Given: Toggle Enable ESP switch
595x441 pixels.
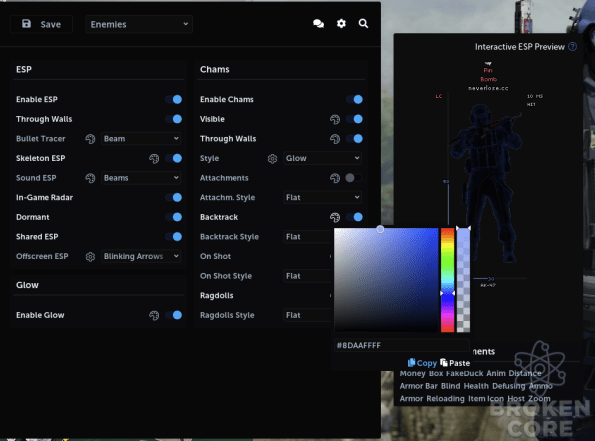Looking at the screenshot, I should click(x=174, y=99).
